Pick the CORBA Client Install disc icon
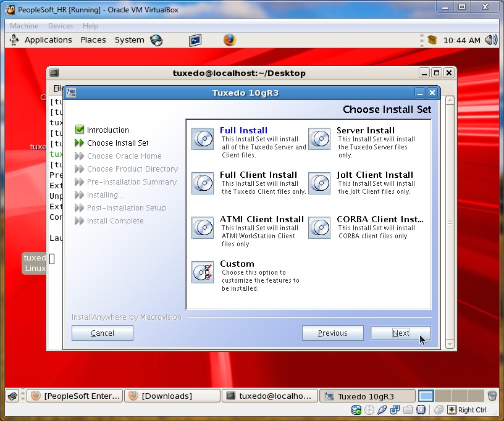This screenshot has width=504, height=421. pyautogui.click(x=319, y=228)
